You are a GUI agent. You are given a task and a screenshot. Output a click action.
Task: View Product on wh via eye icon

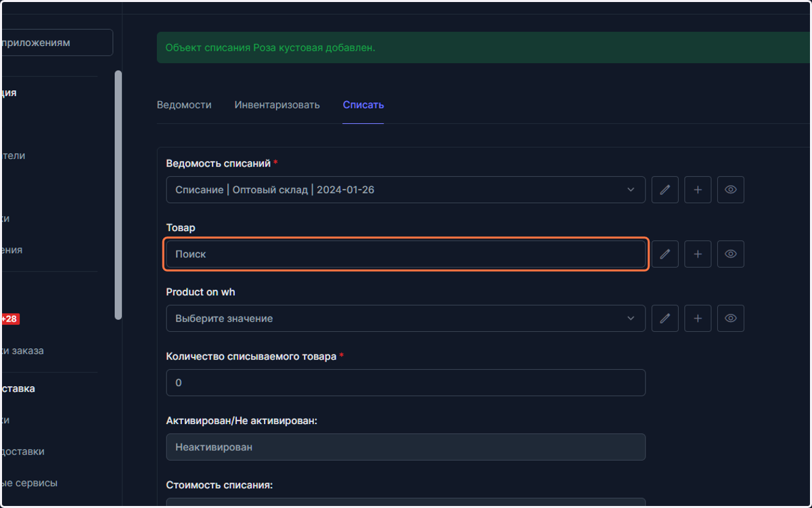click(x=731, y=318)
